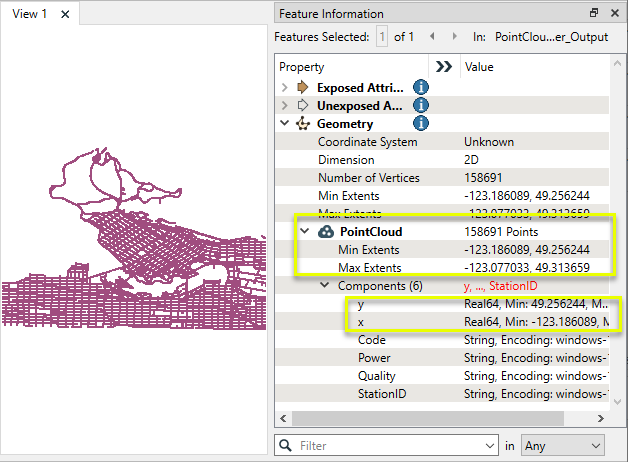Click the info icon beside Unexposed Attributes

[x=421, y=106]
